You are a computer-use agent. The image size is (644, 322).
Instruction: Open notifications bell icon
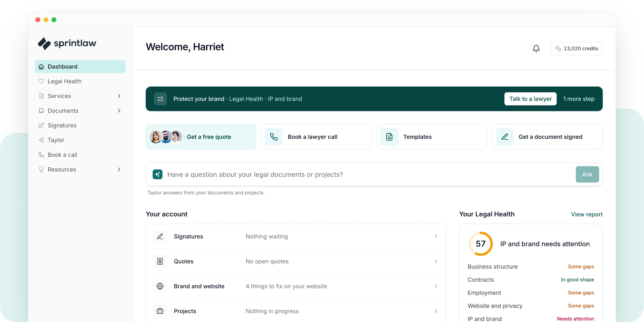click(x=536, y=49)
